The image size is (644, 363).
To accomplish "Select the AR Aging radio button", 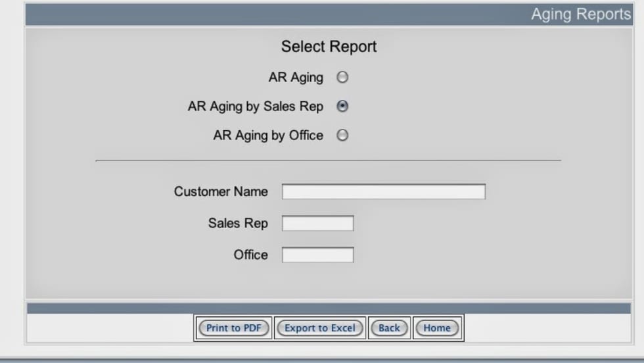I will pyautogui.click(x=342, y=78).
